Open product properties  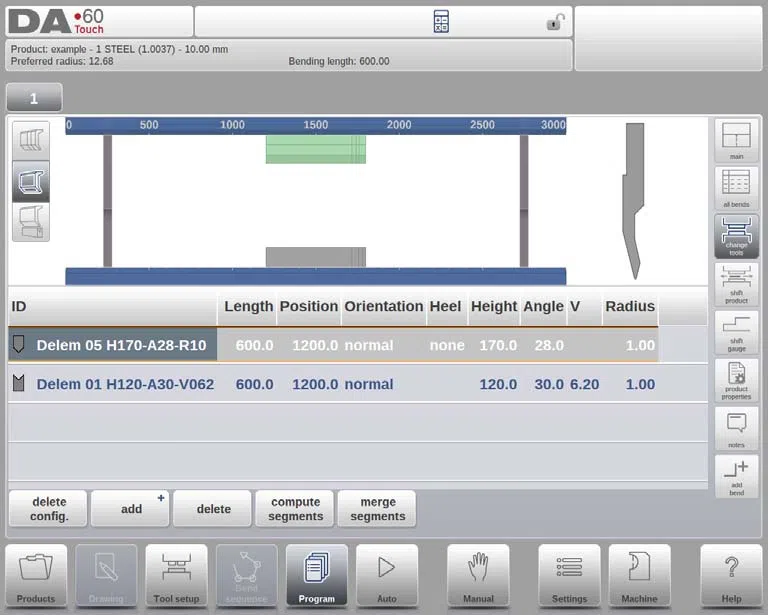[736, 380]
